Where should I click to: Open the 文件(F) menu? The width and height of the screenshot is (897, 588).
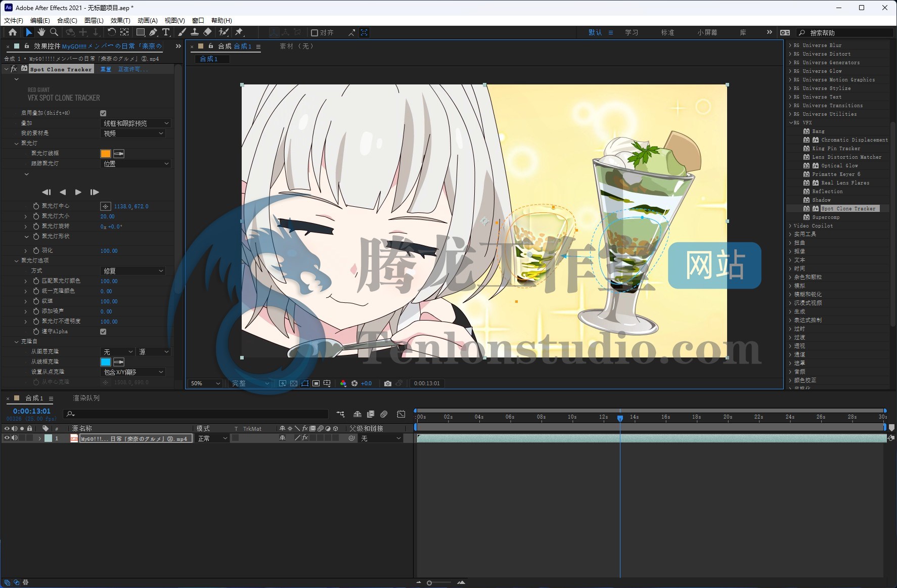[x=14, y=21]
